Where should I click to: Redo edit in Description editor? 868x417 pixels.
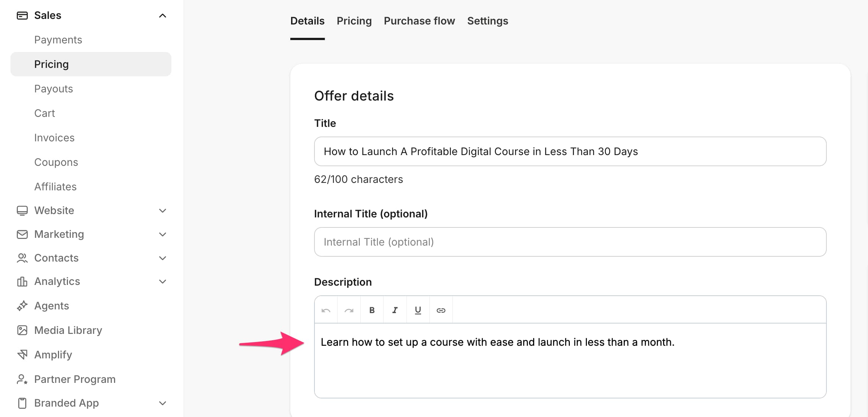349,310
